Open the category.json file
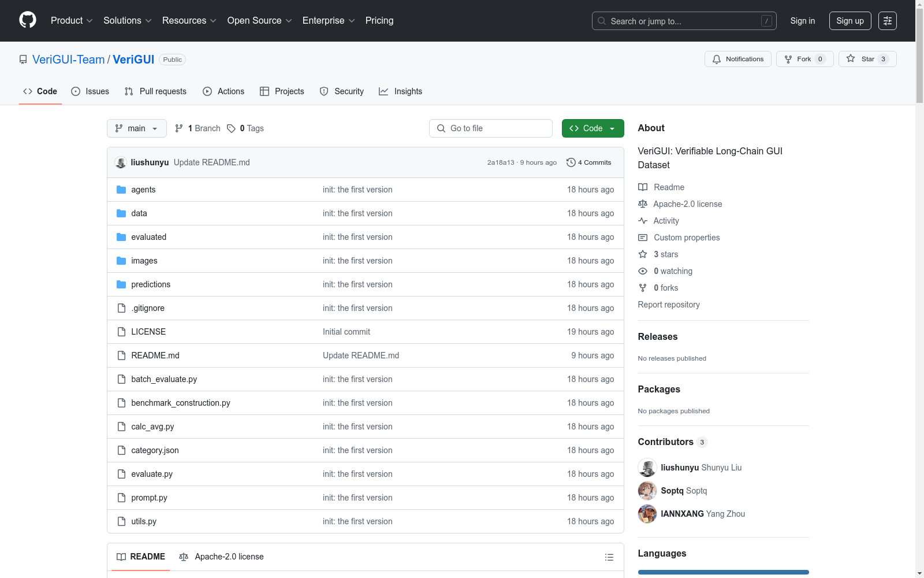924x578 pixels. point(155,450)
